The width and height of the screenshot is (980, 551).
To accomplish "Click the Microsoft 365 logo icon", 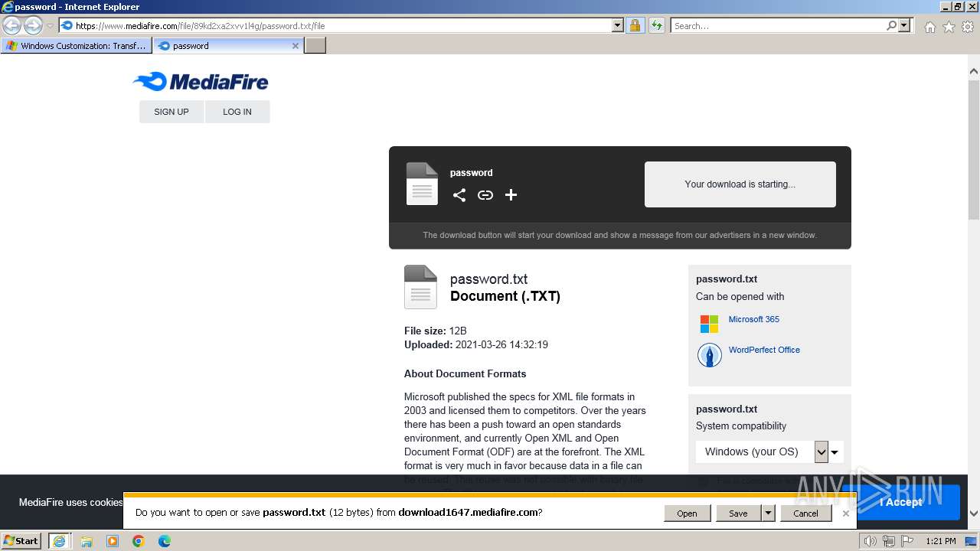I will (709, 324).
